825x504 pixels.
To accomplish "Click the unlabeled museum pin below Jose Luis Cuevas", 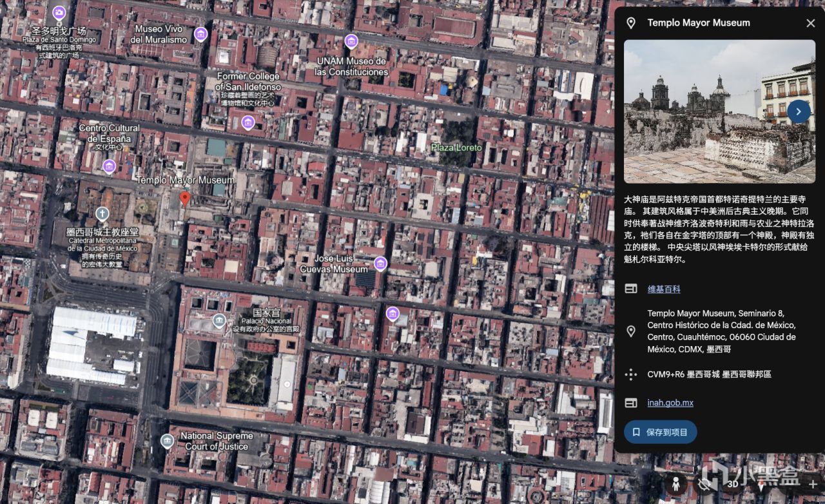I will point(393,313).
